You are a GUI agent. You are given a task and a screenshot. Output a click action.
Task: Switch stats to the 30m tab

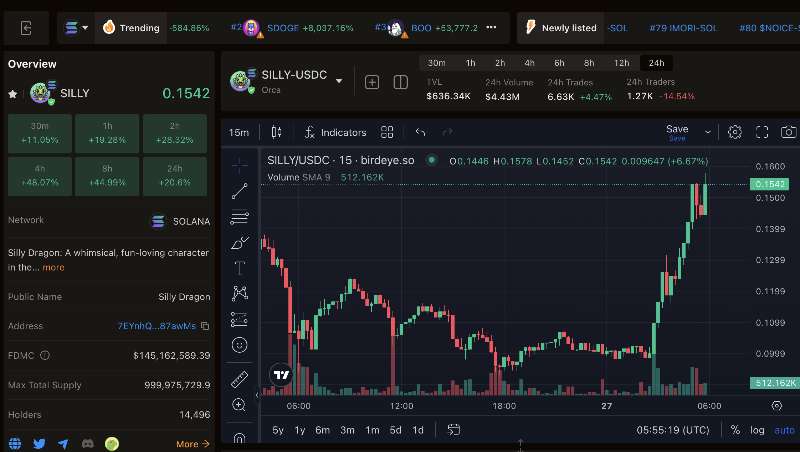pos(436,63)
